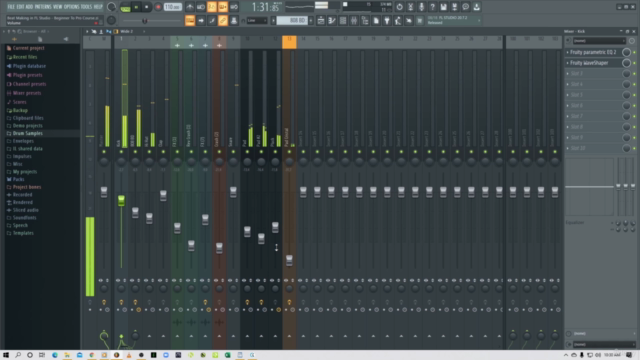Open the mixer input (none) dropdown
Image resolution: width=640 pixels, height=360 pixels.
(x=599, y=41)
